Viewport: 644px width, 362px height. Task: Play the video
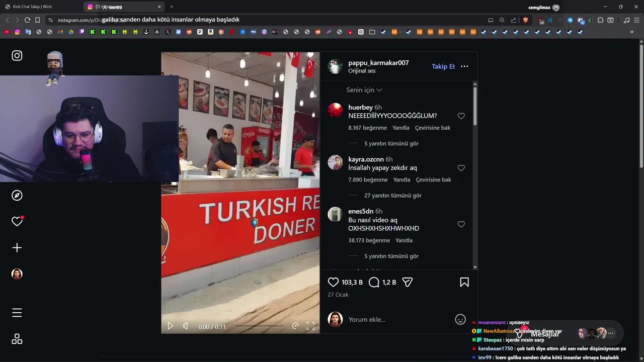tap(170, 326)
